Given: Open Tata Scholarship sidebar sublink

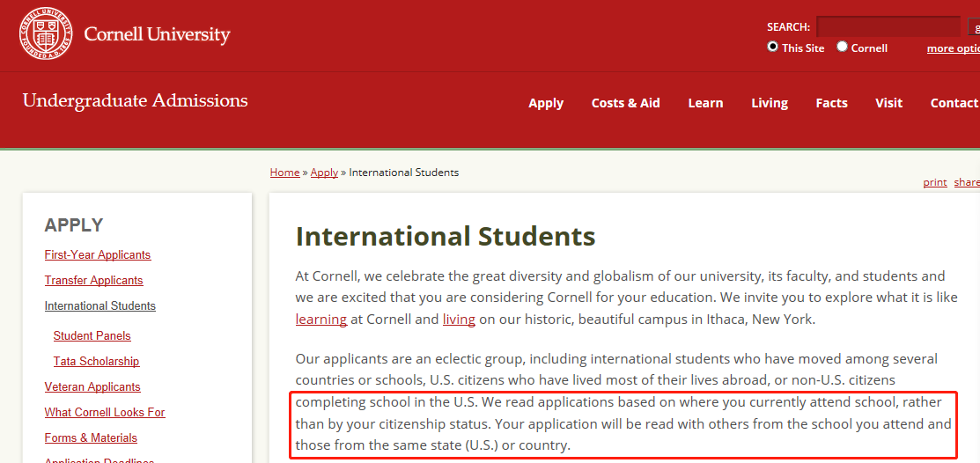Looking at the screenshot, I should (96, 362).
